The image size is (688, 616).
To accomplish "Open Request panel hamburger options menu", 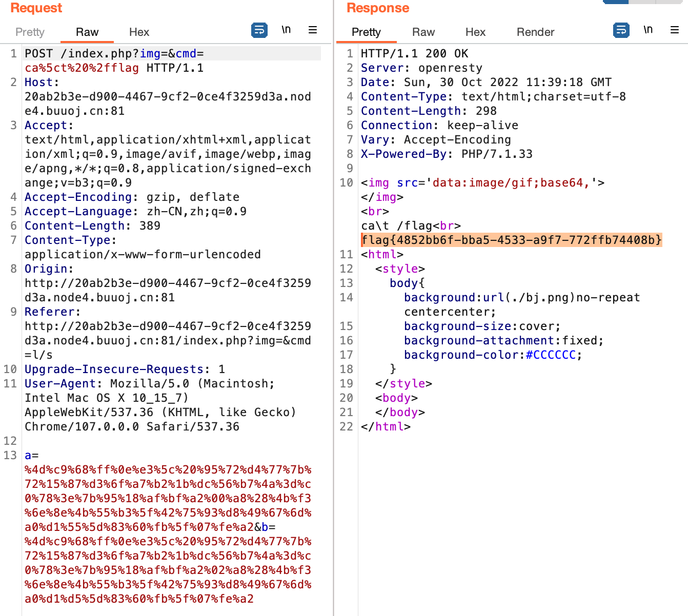I will (313, 30).
